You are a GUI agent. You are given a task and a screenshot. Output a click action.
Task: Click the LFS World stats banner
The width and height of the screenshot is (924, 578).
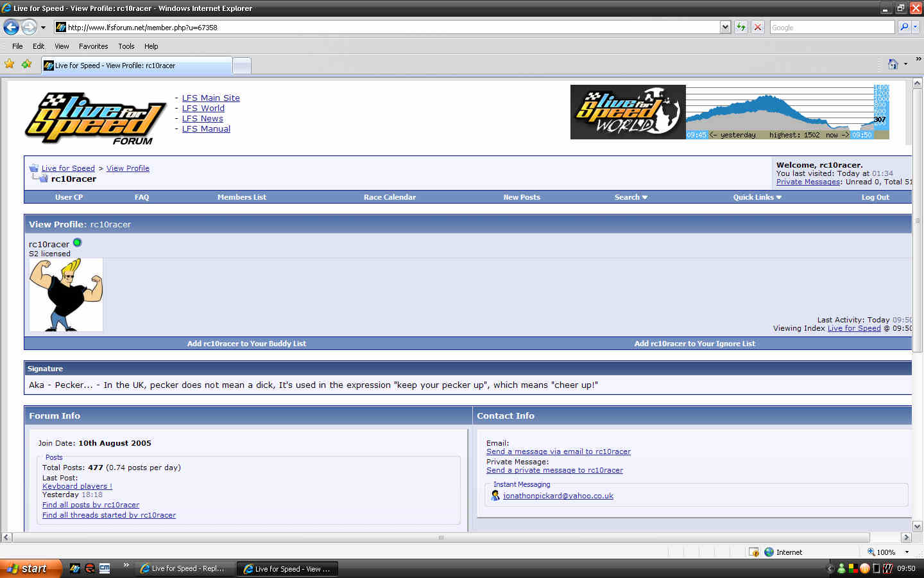[x=730, y=112]
